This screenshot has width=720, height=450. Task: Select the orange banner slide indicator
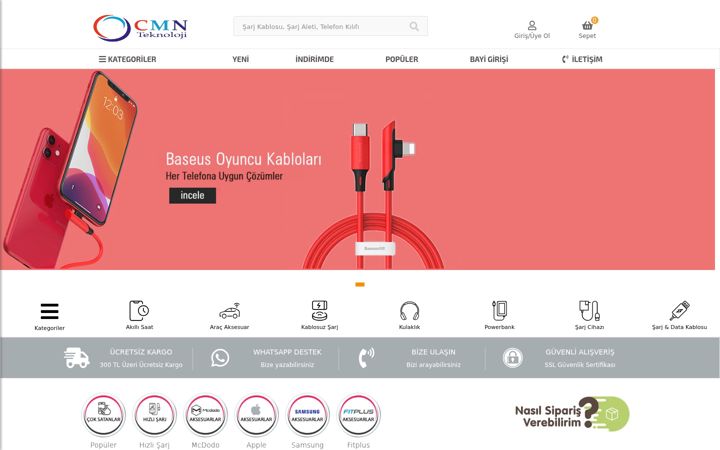(x=360, y=285)
